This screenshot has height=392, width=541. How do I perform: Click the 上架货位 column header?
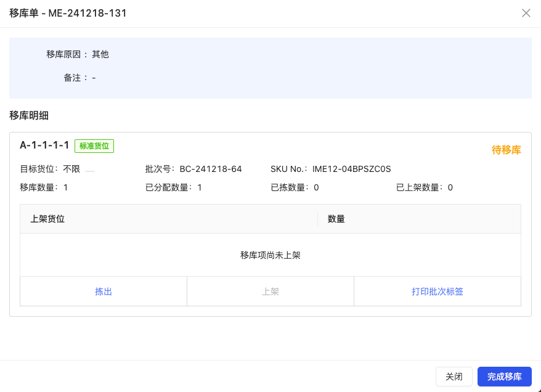pyautogui.click(x=47, y=219)
